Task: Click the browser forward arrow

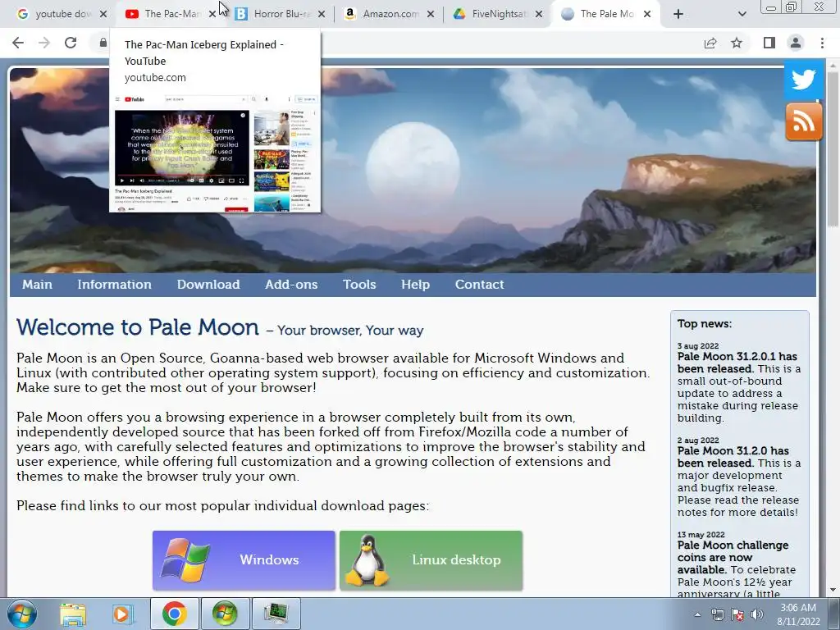Action: 44,43
